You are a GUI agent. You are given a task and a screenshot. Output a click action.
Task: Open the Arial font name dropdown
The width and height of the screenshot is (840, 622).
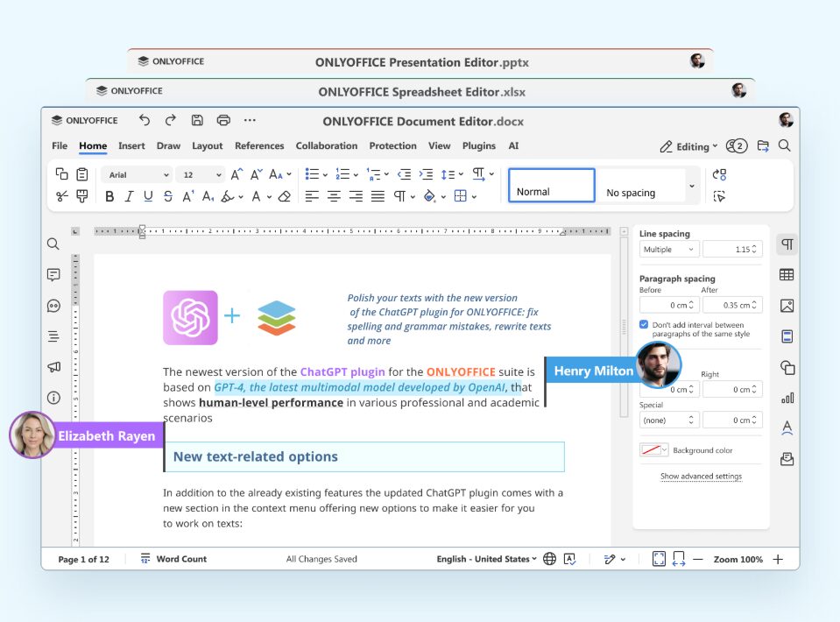[137, 174]
